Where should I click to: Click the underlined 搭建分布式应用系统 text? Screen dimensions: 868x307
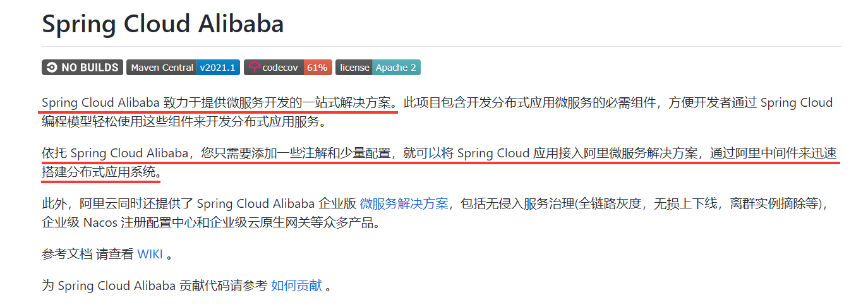pyautogui.click(x=101, y=172)
